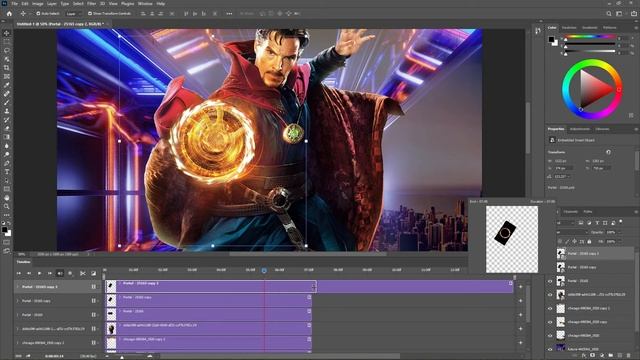Click the three-dots more options in options bar
Viewport: 640px width, 360px height.
point(229,13)
